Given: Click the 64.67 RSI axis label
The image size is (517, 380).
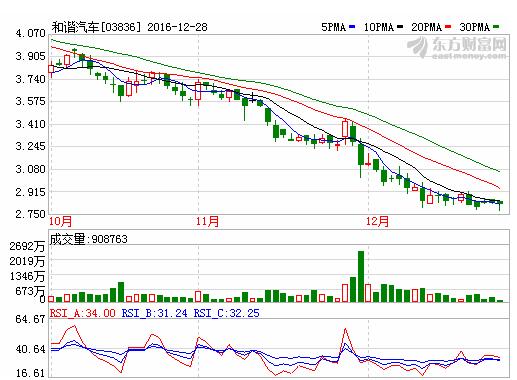Looking at the screenshot, I should 30,319.
